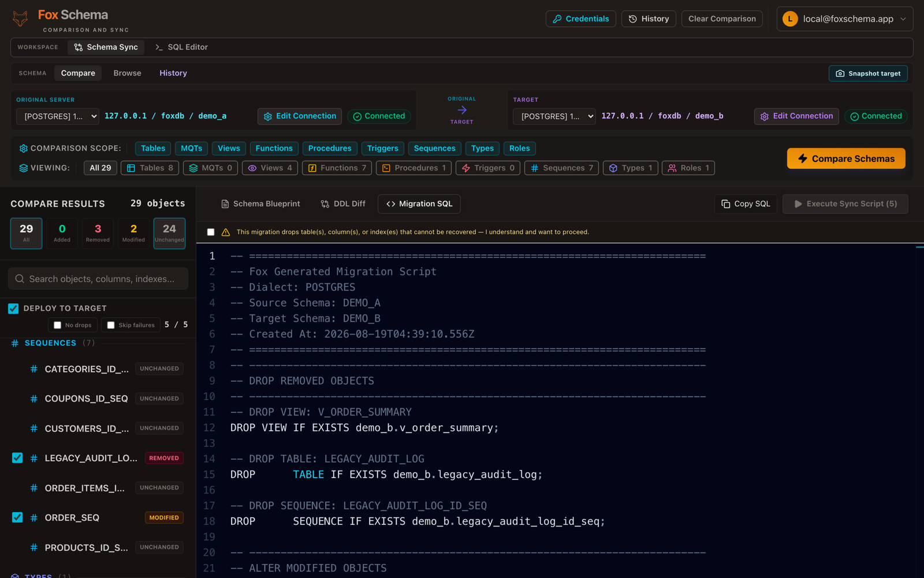The image size is (924, 578).
Task: Show All 29 objects filter
Action: pos(100,168)
